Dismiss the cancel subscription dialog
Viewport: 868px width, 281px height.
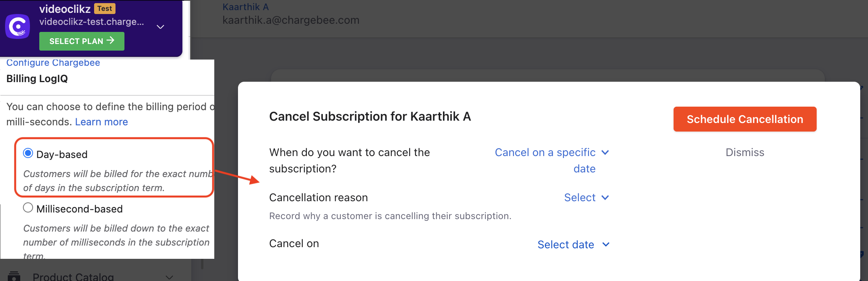pos(744,153)
